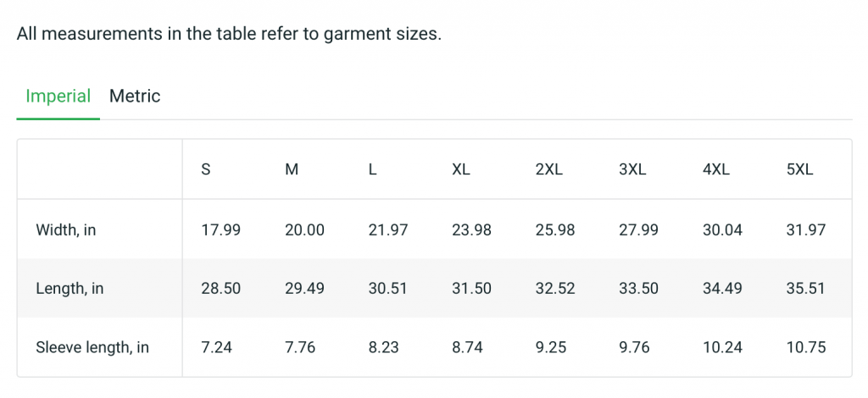
Task: Click the L size column header
Action: [x=372, y=169]
